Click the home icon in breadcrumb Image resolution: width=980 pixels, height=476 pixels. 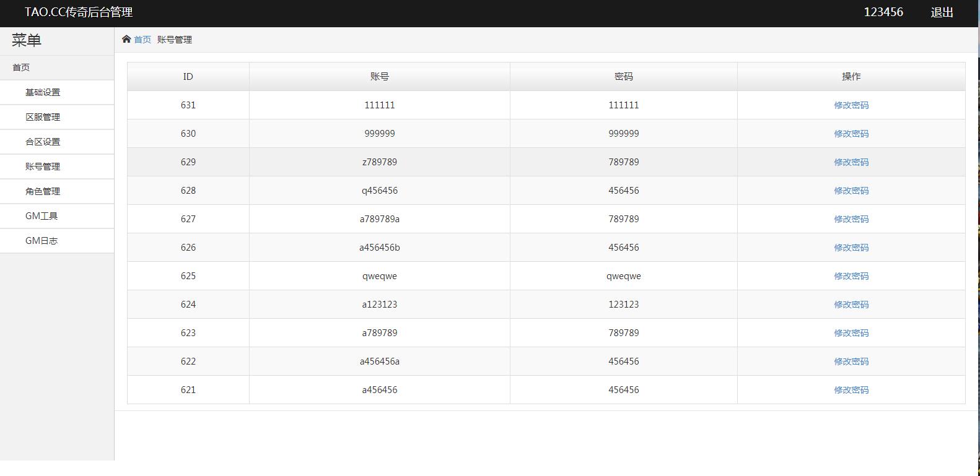(x=126, y=39)
